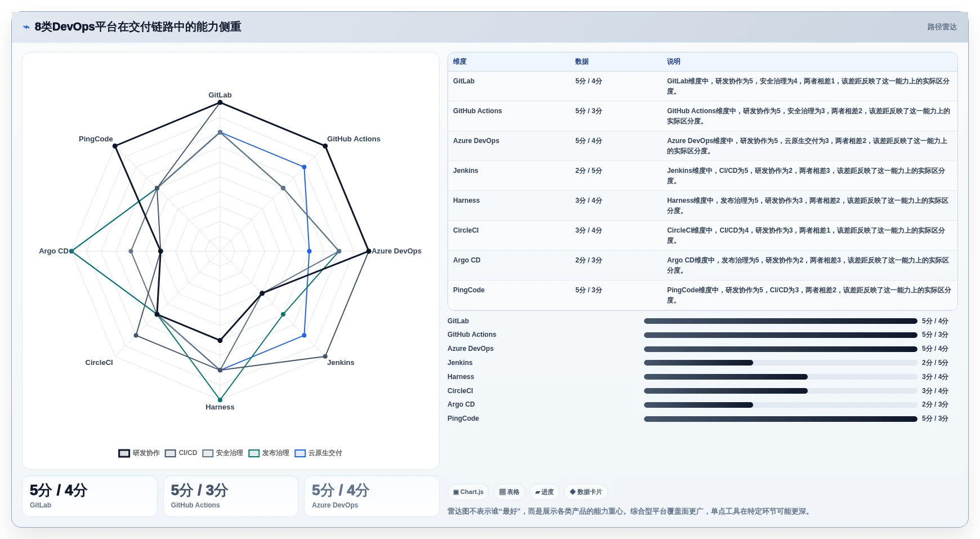
Task: Click the CircleCI table row name
Action: click(x=466, y=230)
